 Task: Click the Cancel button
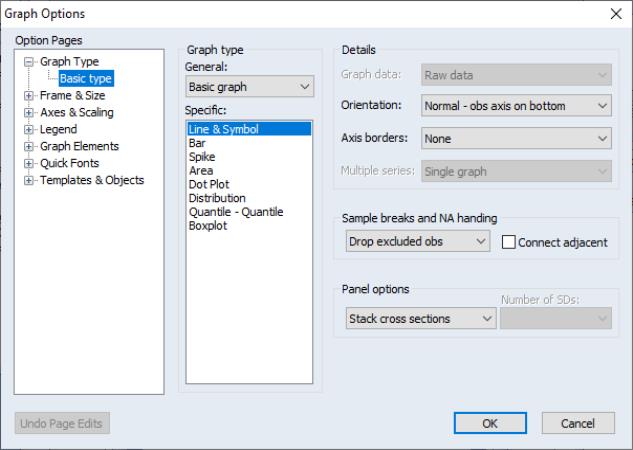578,423
